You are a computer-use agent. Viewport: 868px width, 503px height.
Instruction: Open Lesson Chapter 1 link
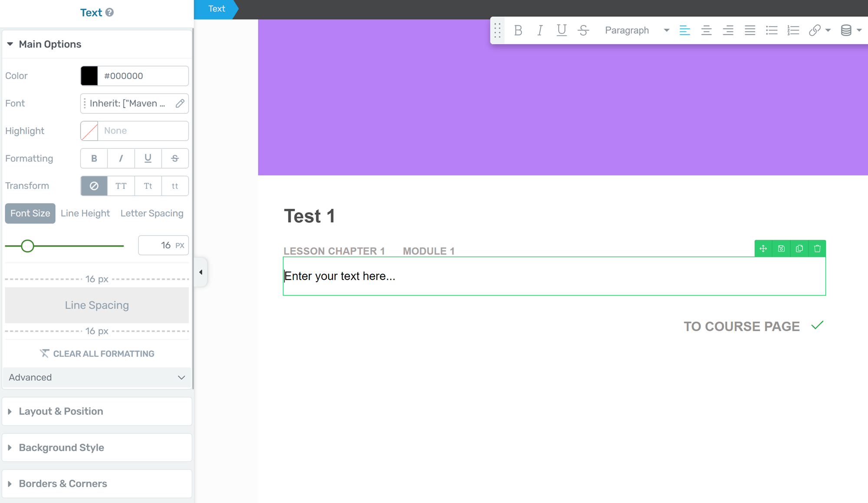334,251
